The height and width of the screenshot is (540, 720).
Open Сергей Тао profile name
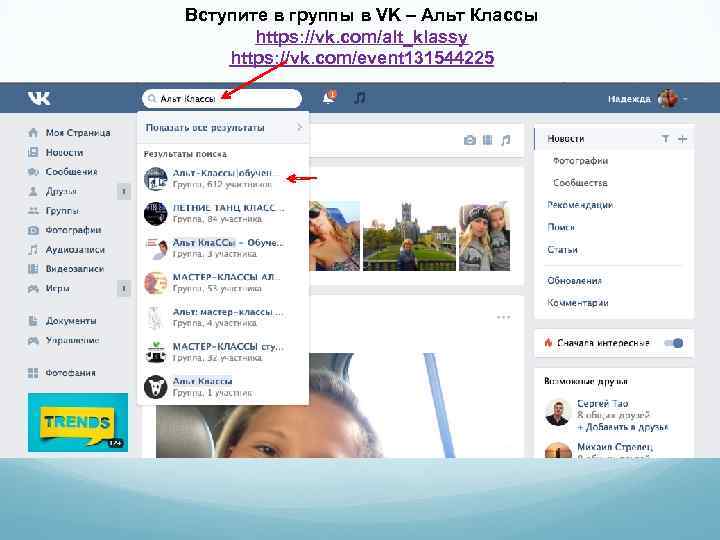coord(602,404)
